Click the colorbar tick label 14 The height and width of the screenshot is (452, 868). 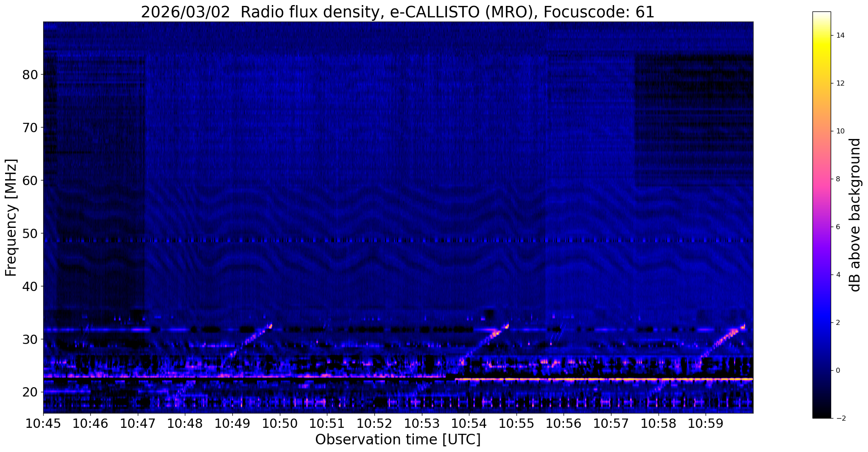coord(840,36)
